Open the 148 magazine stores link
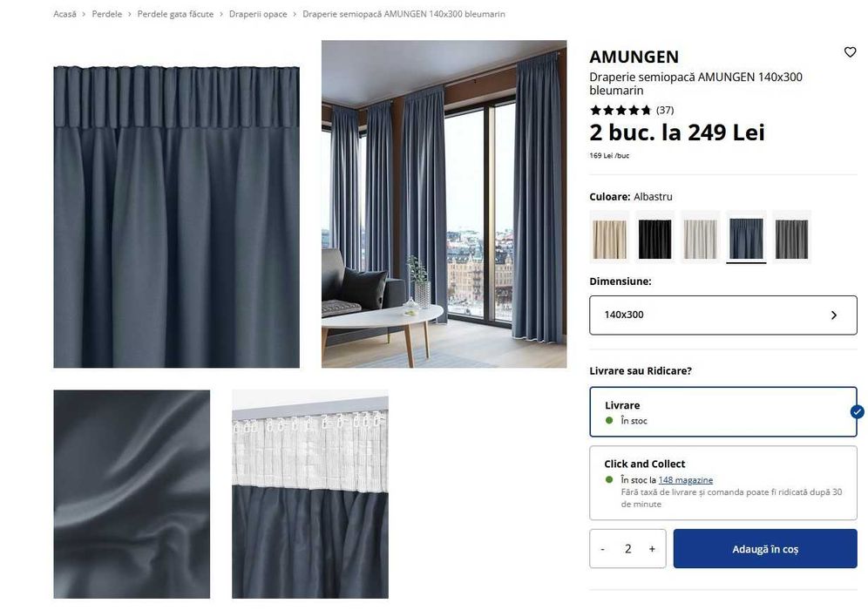This screenshot has width=868, height=610. click(x=685, y=480)
